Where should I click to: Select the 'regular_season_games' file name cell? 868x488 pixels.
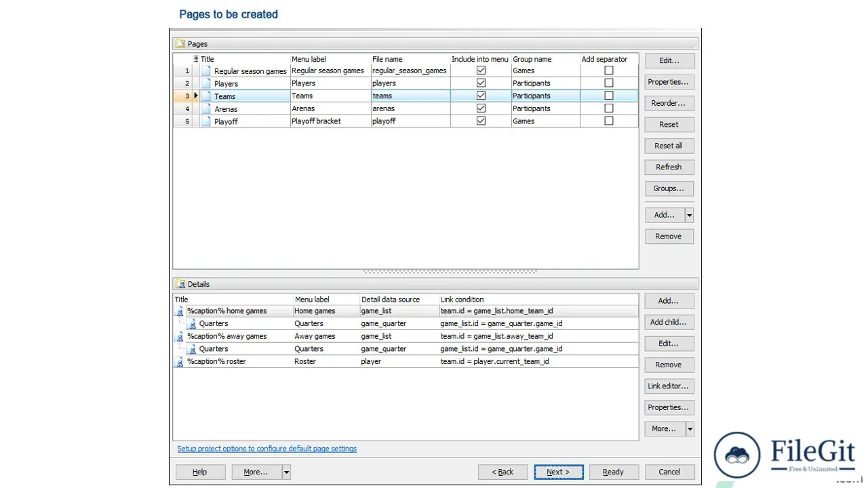pos(410,70)
